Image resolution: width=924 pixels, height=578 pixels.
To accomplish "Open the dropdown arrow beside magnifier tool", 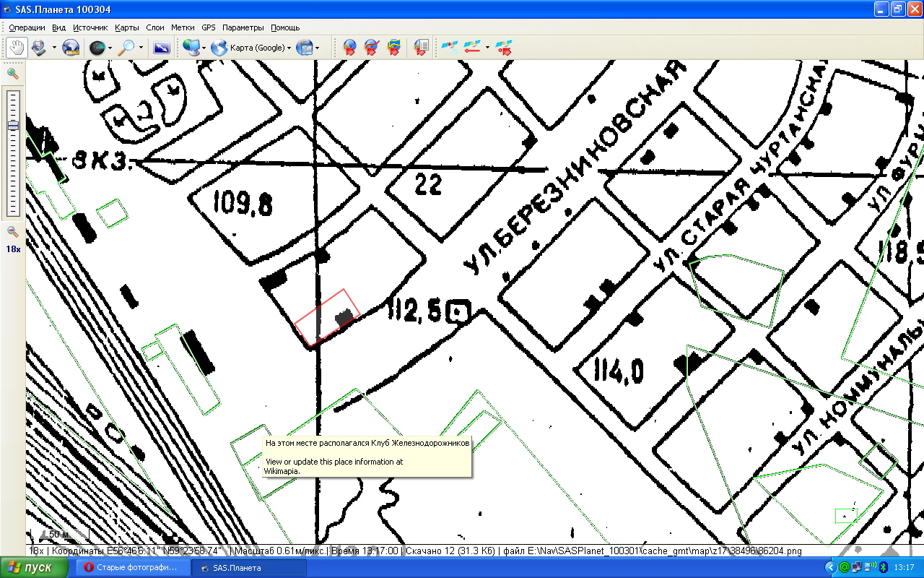I will click(141, 48).
